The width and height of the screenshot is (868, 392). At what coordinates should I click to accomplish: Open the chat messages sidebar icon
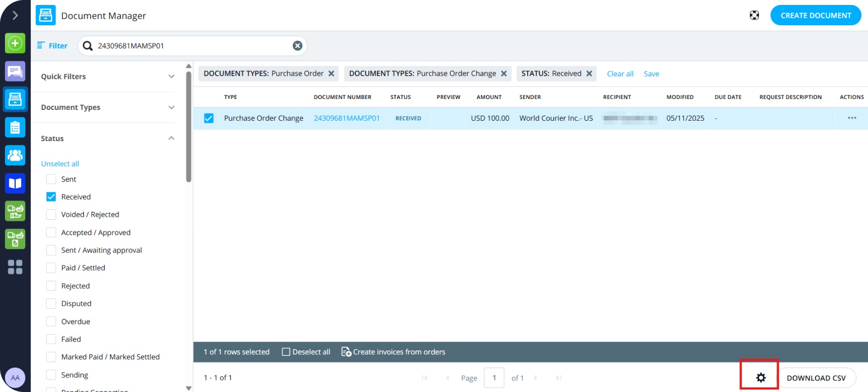point(15,72)
